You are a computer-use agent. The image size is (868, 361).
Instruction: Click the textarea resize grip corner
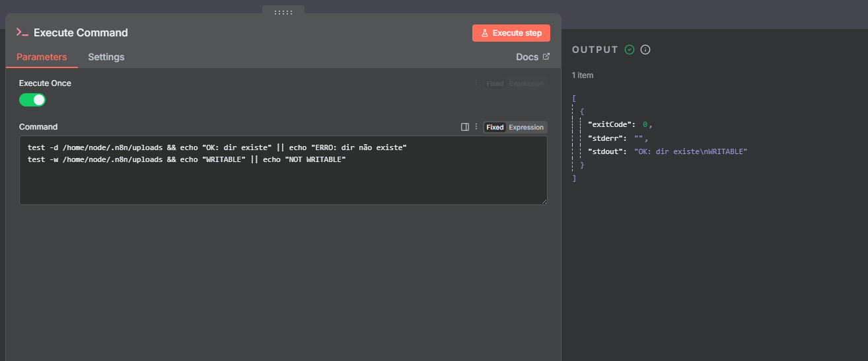pyautogui.click(x=544, y=201)
